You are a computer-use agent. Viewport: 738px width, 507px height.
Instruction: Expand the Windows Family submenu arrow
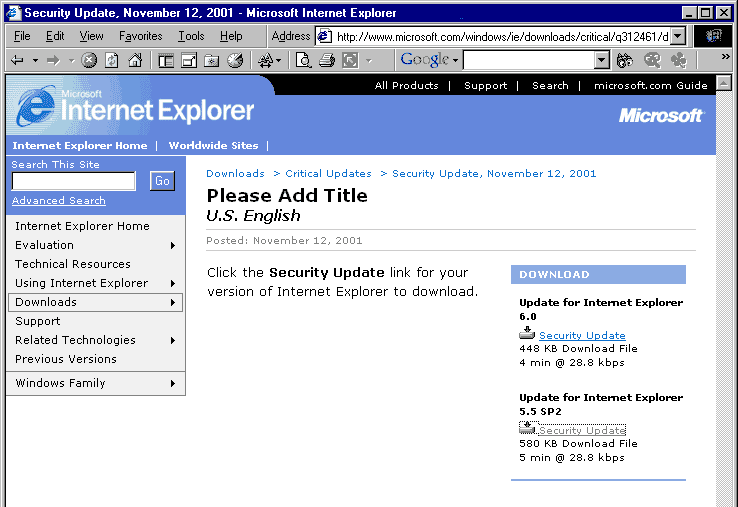point(173,383)
